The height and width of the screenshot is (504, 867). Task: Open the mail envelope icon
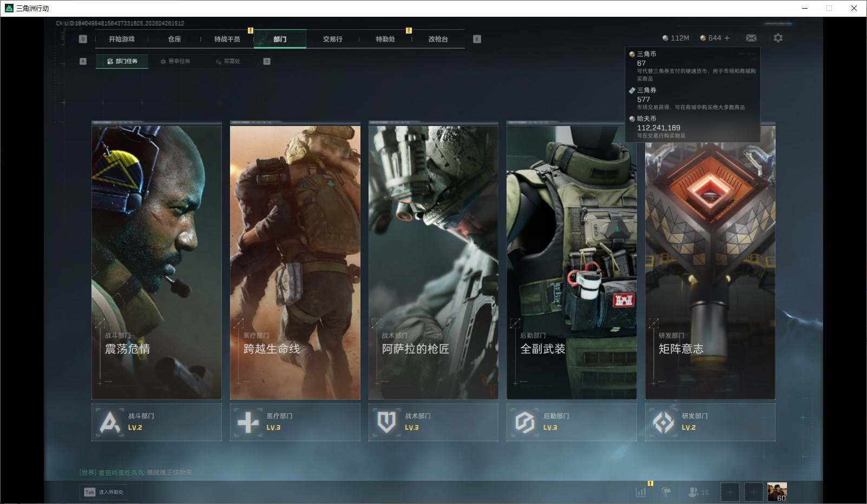751,38
